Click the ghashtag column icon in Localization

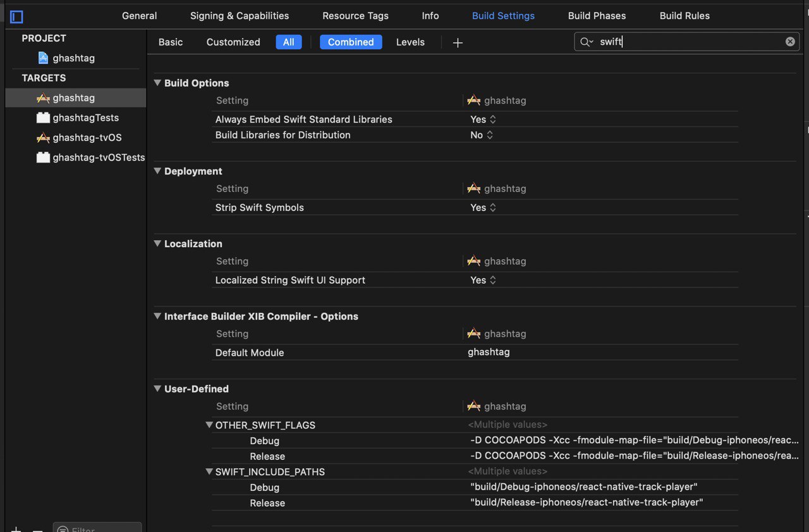point(474,261)
